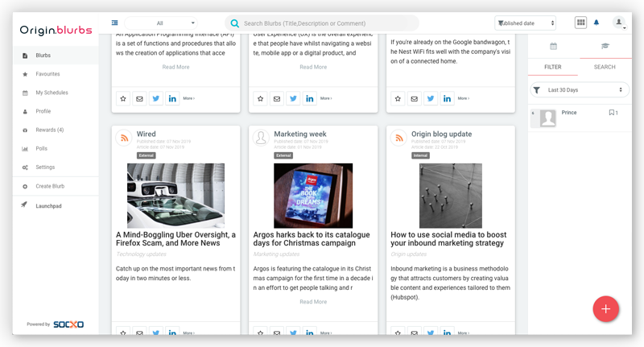Expand More options on API blurb
The image size is (644, 347).
tap(189, 98)
